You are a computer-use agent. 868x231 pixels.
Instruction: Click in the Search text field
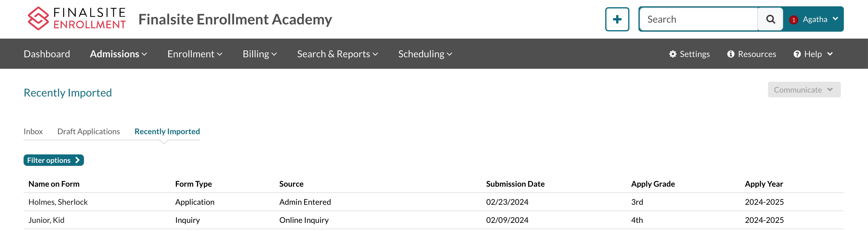point(697,20)
